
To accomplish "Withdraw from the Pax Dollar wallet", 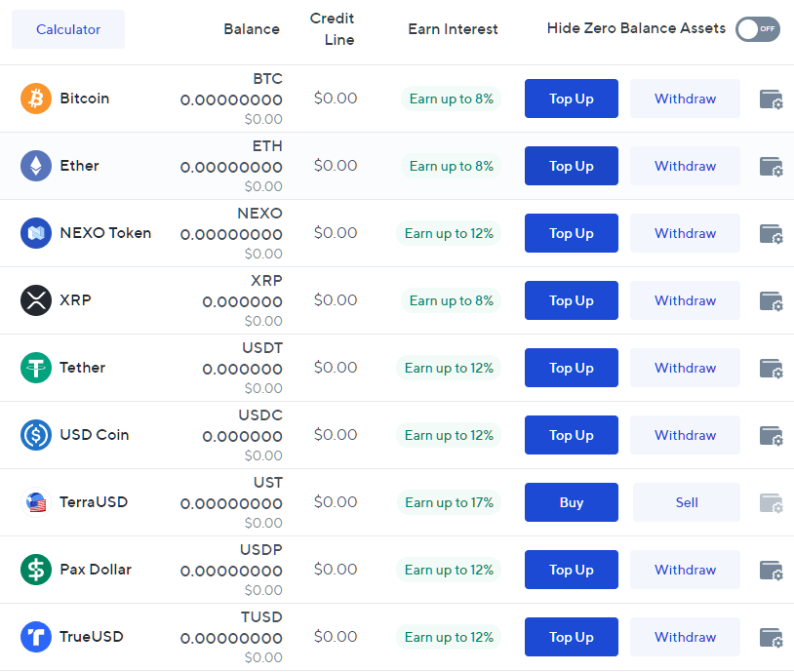I will point(685,570).
